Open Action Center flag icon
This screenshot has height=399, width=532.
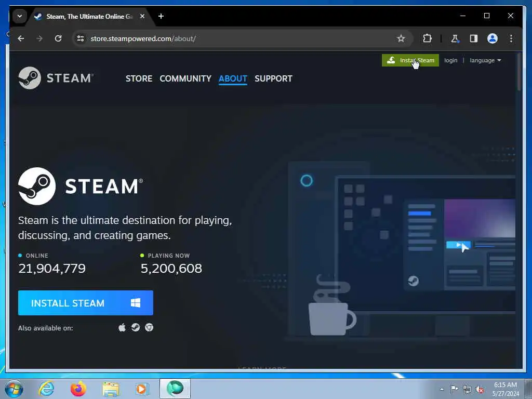(454, 389)
